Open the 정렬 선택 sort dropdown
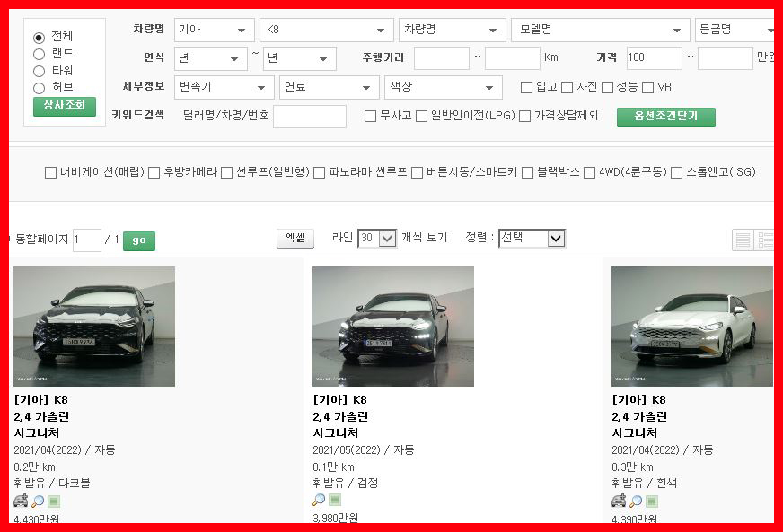The image size is (783, 532). (532, 238)
